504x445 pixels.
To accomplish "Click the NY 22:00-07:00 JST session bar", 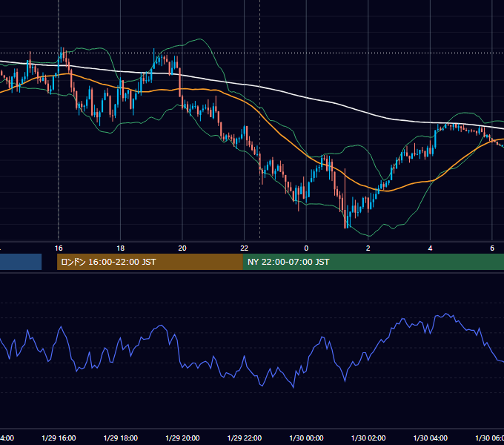I will click(x=373, y=262).
